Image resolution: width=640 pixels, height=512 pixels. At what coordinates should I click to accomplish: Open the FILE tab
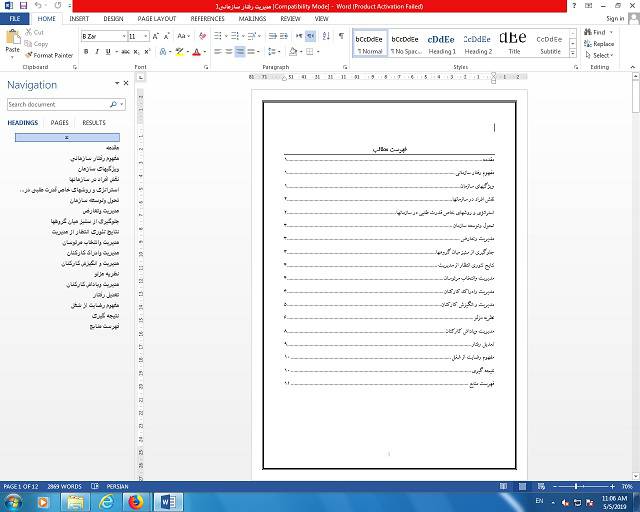(x=15, y=18)
